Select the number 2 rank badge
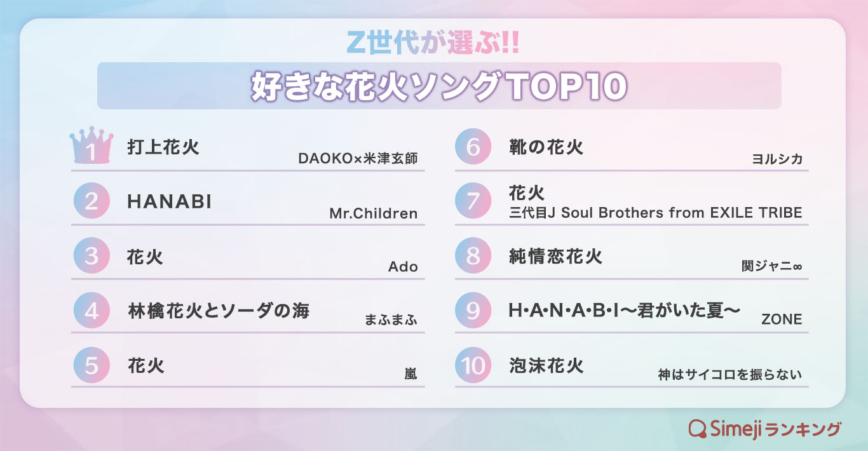 pos(92,201)
